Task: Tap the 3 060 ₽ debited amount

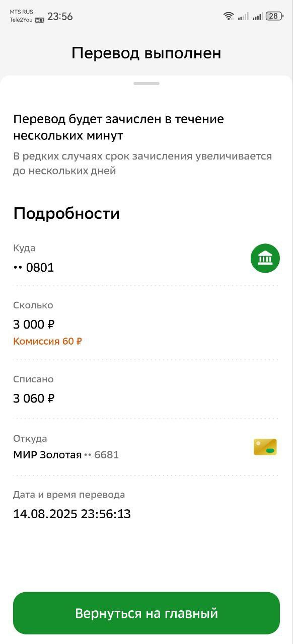Action: [x=34, y=398]
